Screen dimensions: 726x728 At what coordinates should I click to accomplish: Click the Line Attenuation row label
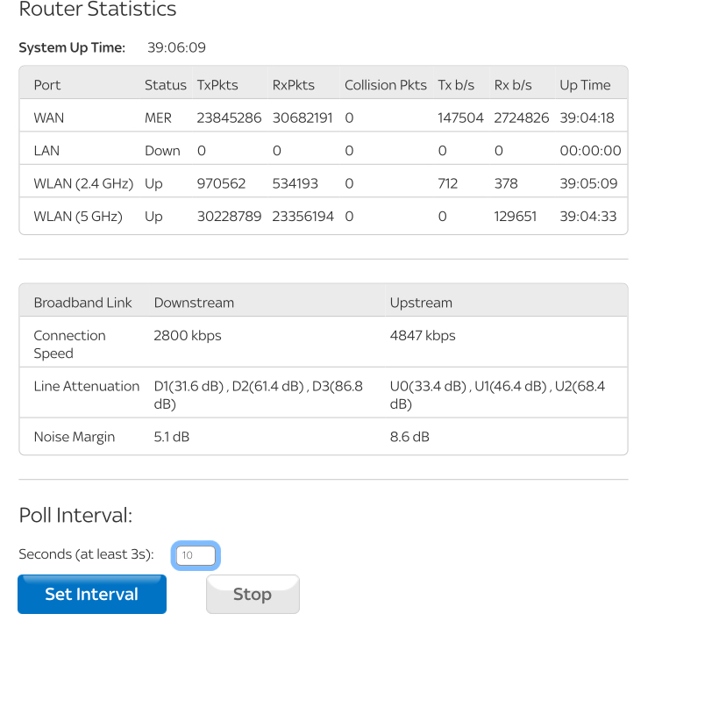[x=86, y=386]
